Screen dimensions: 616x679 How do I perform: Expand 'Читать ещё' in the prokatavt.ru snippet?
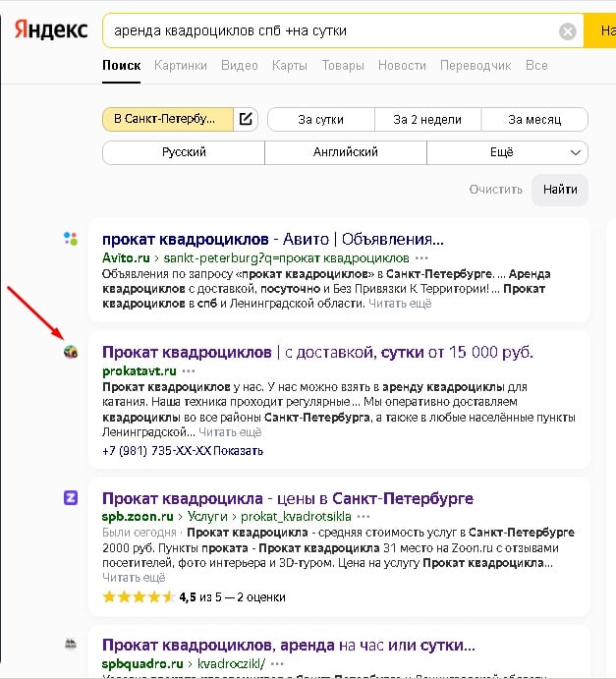click(230, 431)
